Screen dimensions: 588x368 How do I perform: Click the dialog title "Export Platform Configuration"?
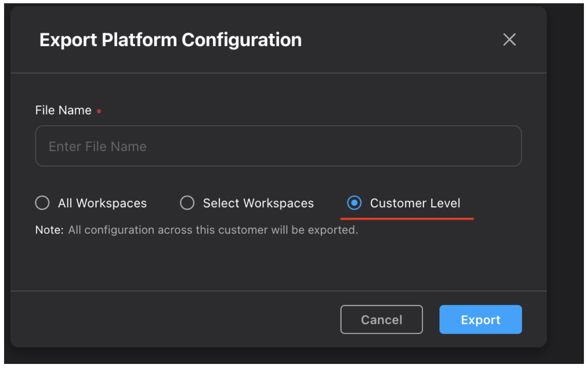pos(170,40)
